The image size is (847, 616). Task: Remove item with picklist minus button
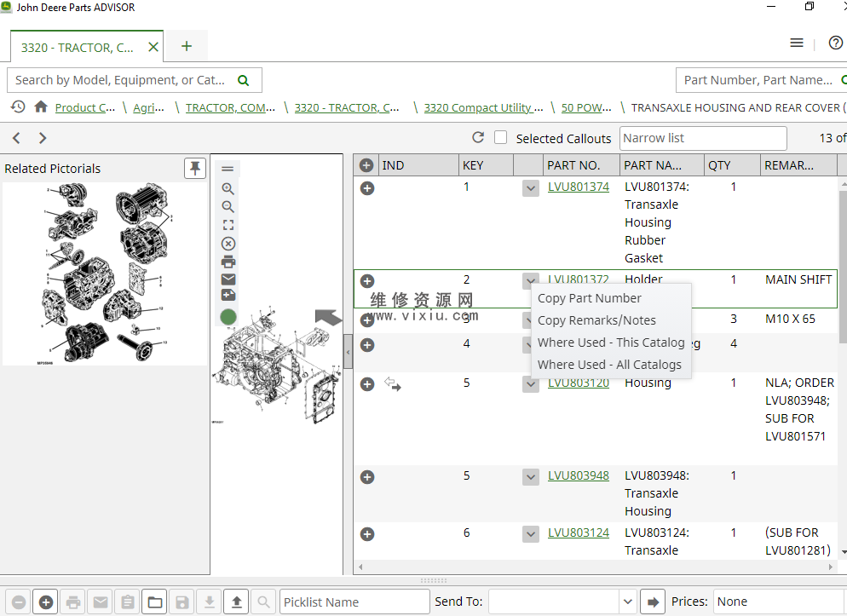[19, 602]
